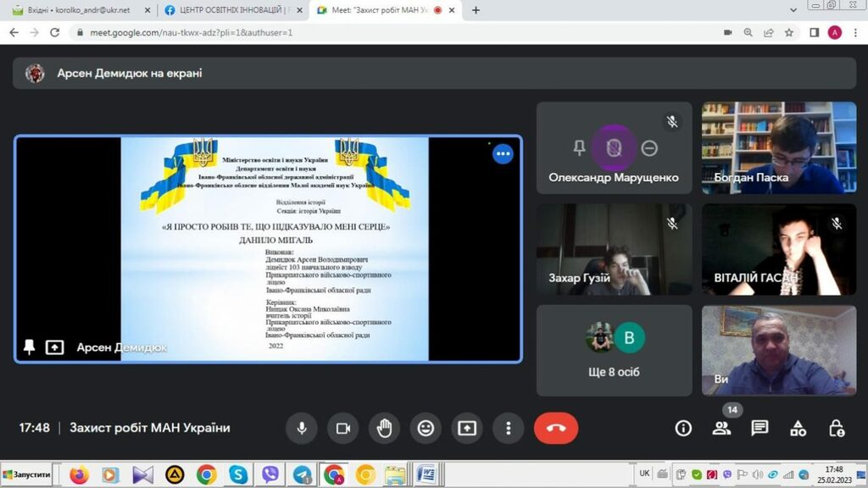Switch to the ЦЕНТР ОСВІТНІХ ІННОВАЦІЙ tab
Screen dimensions: 868x488
click(229, 10)
